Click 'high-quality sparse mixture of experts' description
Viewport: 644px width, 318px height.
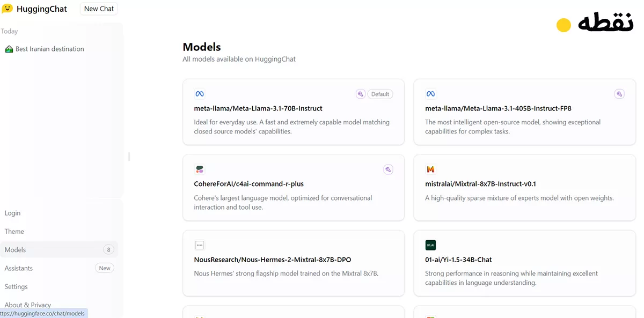[x=519, y=198]
